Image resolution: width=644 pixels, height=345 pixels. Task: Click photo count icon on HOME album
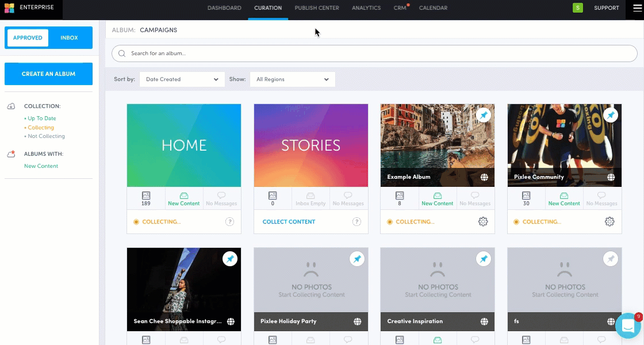point(146,195)
